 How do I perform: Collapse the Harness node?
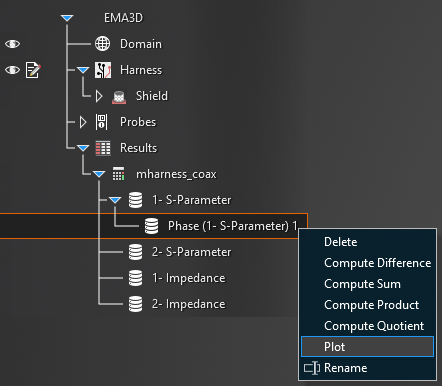coord(83,70)
